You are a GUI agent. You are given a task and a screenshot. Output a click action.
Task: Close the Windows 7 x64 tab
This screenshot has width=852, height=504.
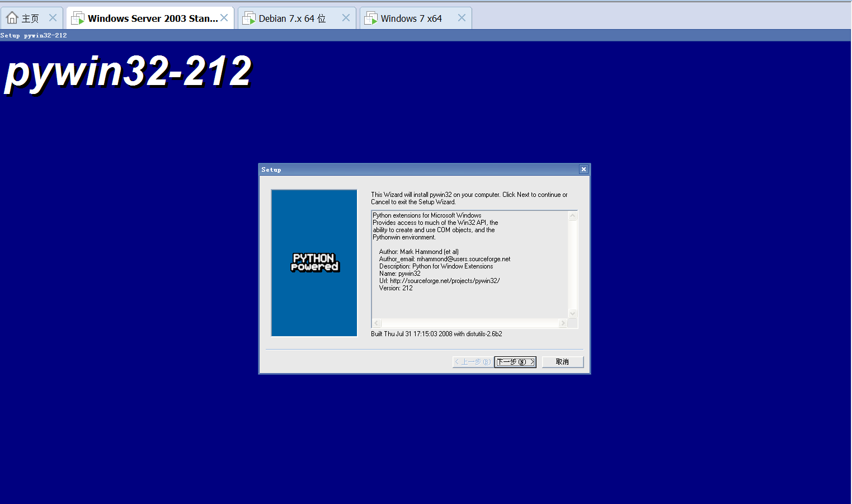coord(462,18)
